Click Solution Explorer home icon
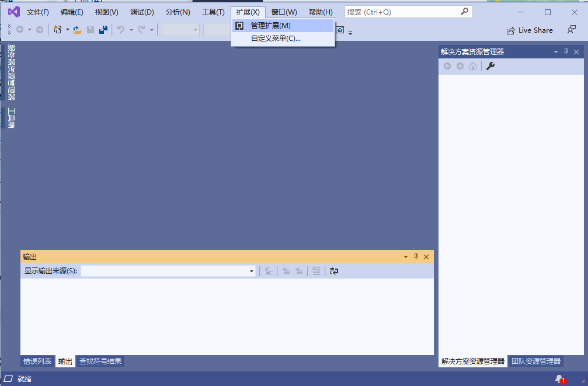This screenshot has height=386, width=588. pyautogui.click(x=473, y=66)
